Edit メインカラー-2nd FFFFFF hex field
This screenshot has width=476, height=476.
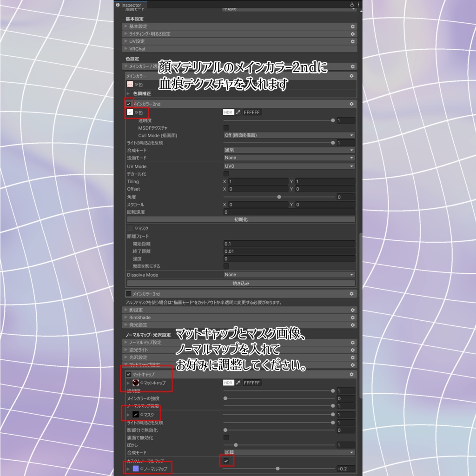pos(252,112)
